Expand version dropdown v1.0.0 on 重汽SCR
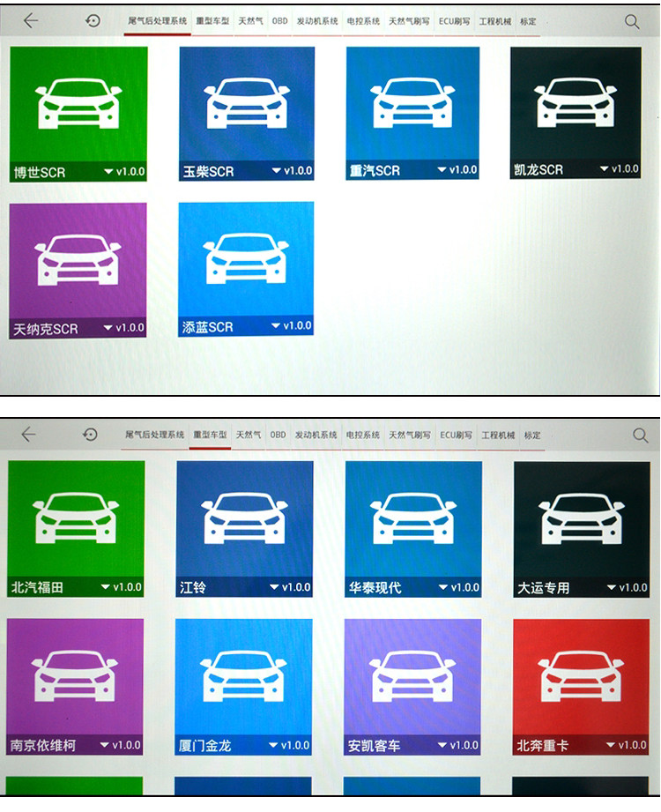The image size is (661, 812). (x=457, y=169)
